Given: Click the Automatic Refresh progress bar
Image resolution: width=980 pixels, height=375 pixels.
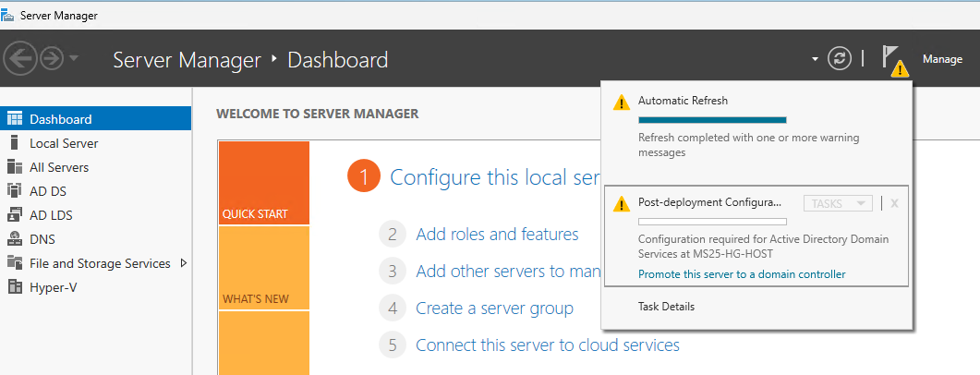Looking at the screenshot, I should tap(712, 120).
